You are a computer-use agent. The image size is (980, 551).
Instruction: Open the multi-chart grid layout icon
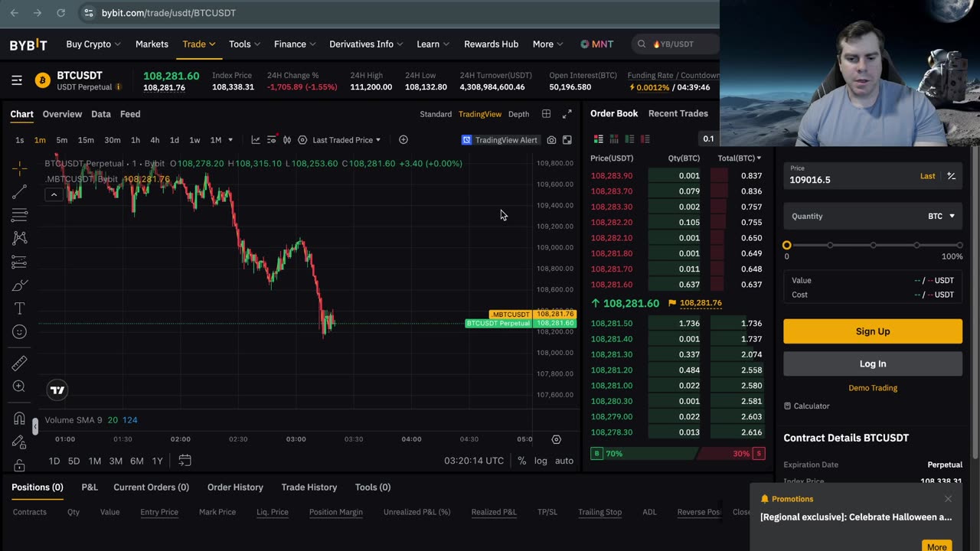click(x=546, y=114)
